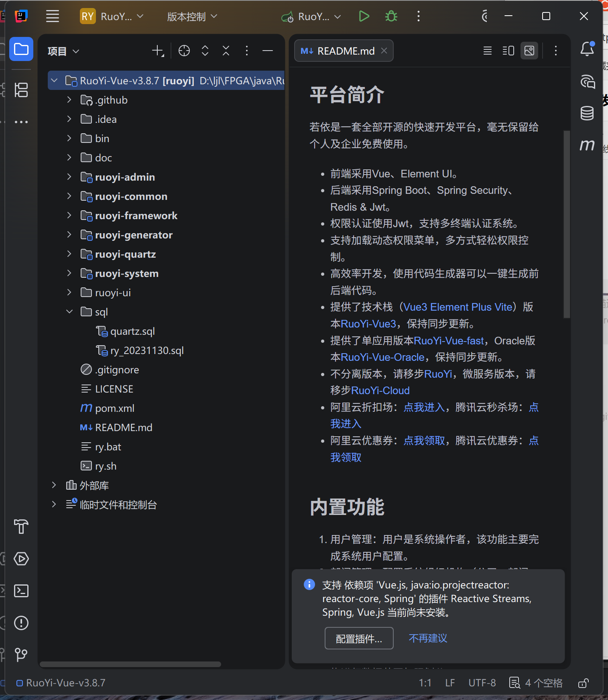Viewport: 608px width, 700px height.
Task: Expand the 外部库 node
Action: [54, 485]
